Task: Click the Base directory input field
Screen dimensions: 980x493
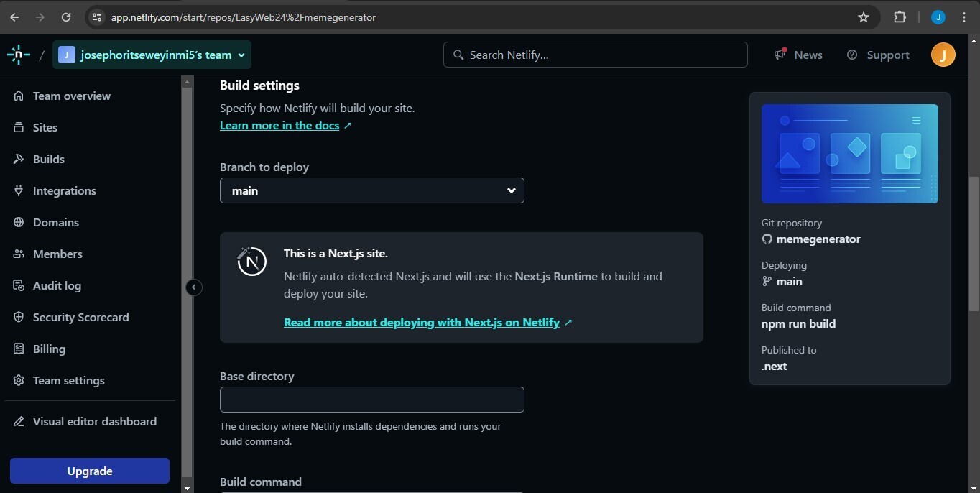Action: tap(371, 400)
